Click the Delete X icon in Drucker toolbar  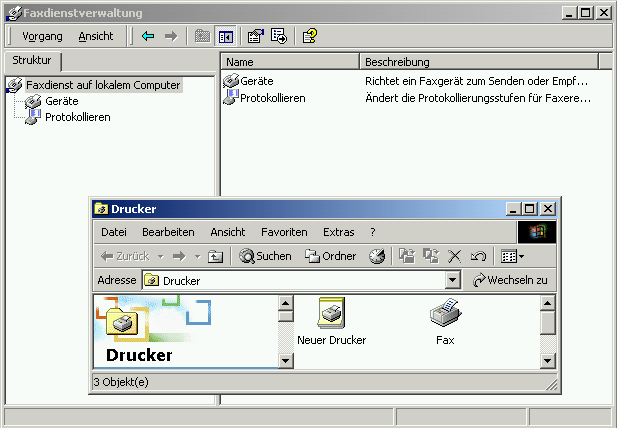(454, 256)
